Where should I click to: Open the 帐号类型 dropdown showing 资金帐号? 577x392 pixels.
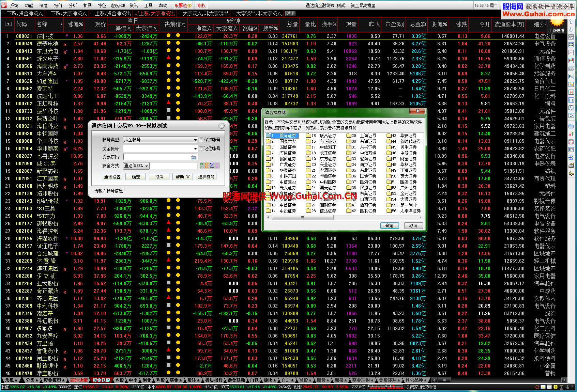tap(160, 140)
